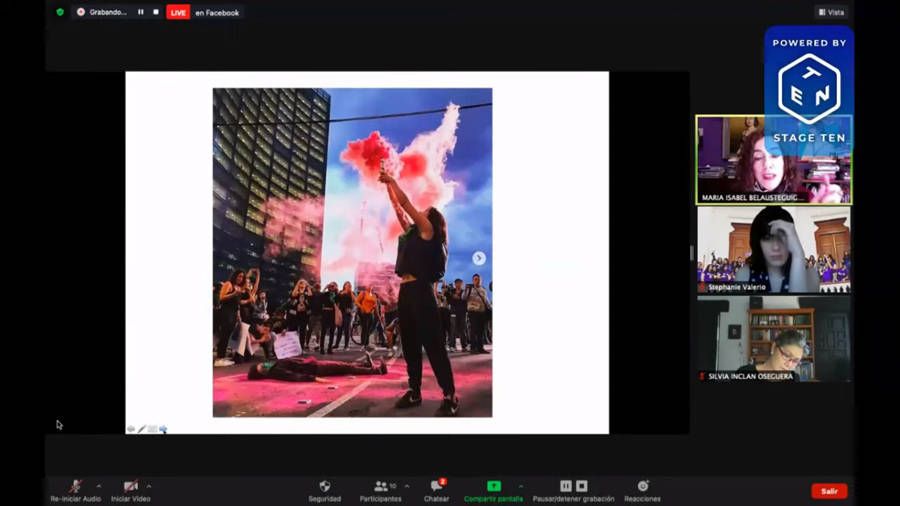
Task: Open the Reacciones emoji menu
Action: 642,486
